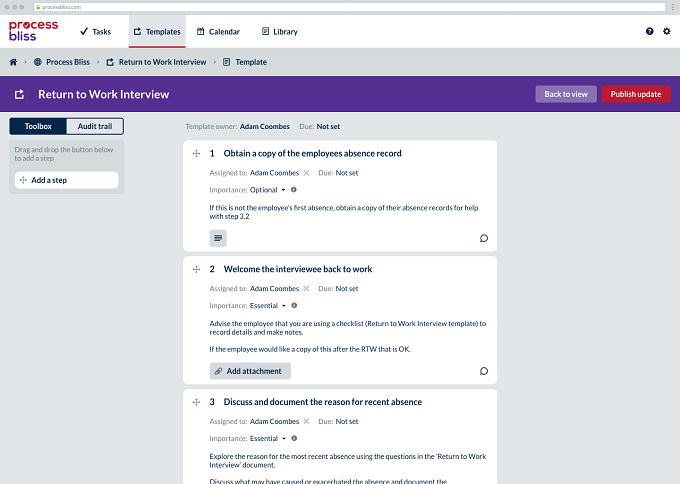
Task: Open the Calendar tab
Action: (218, 32)
